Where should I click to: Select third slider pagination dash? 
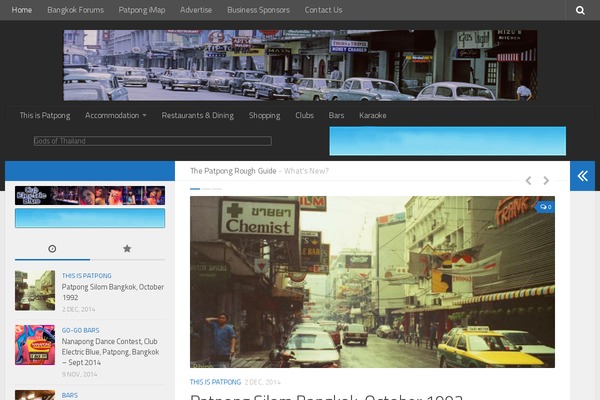[217, 189]
